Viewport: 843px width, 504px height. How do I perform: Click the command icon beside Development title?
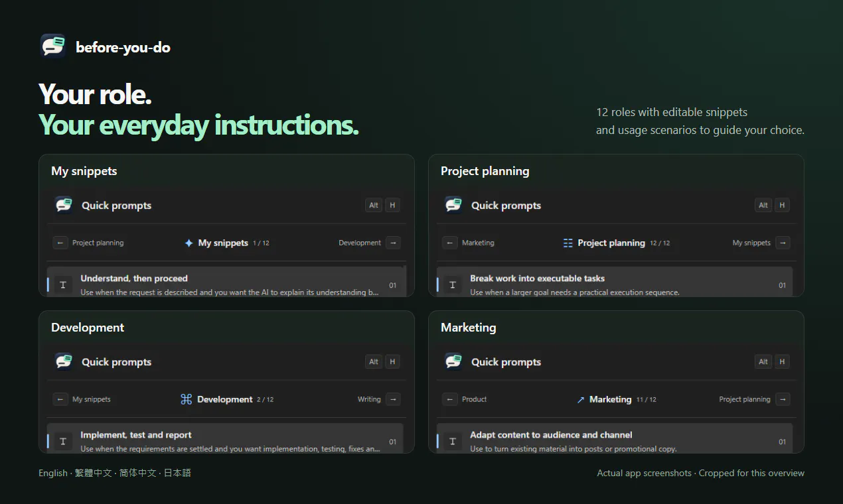[x=186, y=399]
